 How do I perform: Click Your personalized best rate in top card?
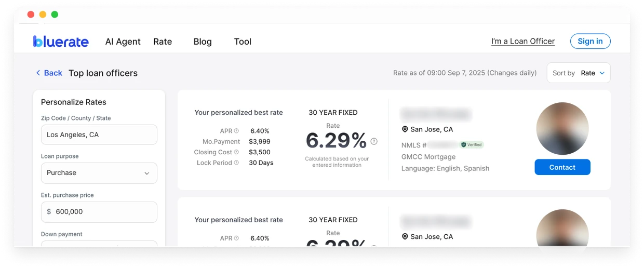click(x=239, y=113)
